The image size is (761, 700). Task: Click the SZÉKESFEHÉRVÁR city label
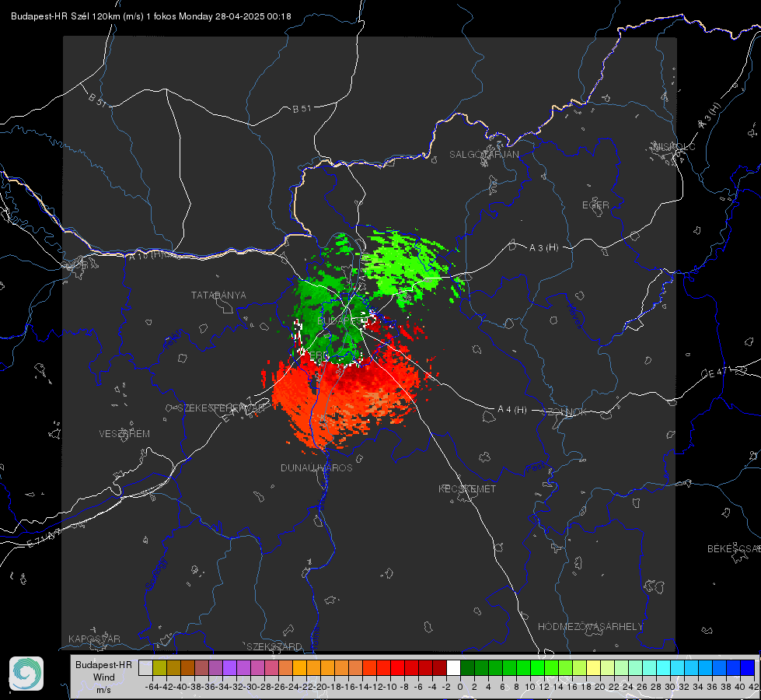point(220,408)
